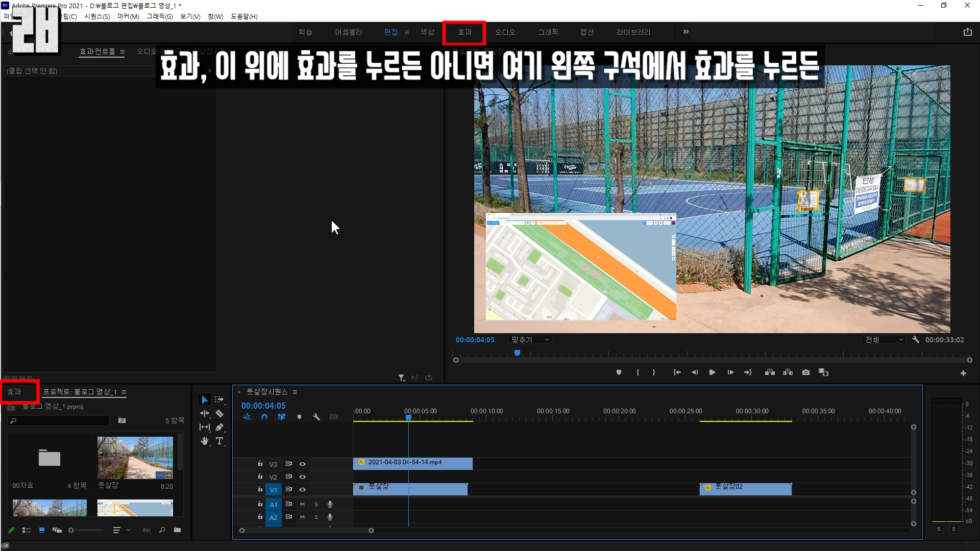Click the project panel search field
Screen dimensions: 980x551
(59, 421)
